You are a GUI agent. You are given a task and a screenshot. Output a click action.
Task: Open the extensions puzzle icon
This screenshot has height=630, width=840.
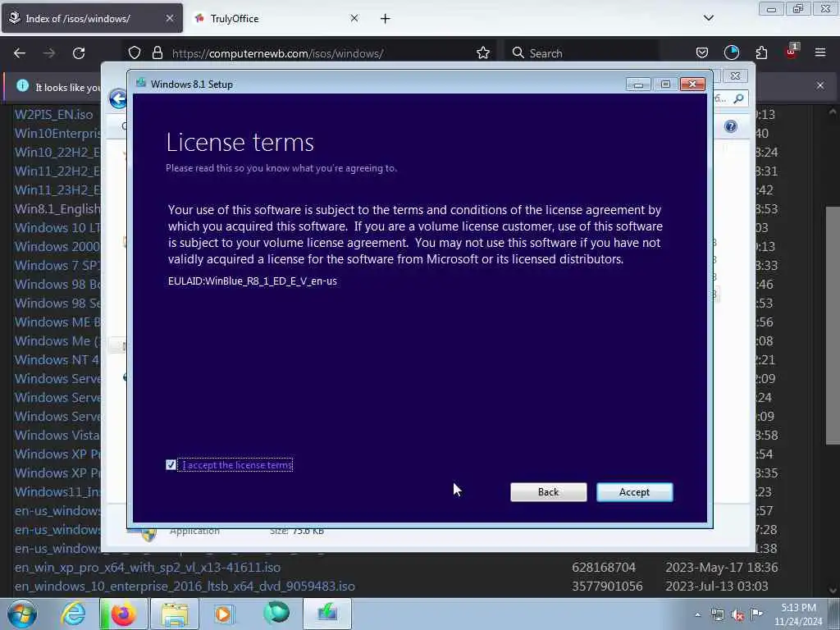coord(761,52)
